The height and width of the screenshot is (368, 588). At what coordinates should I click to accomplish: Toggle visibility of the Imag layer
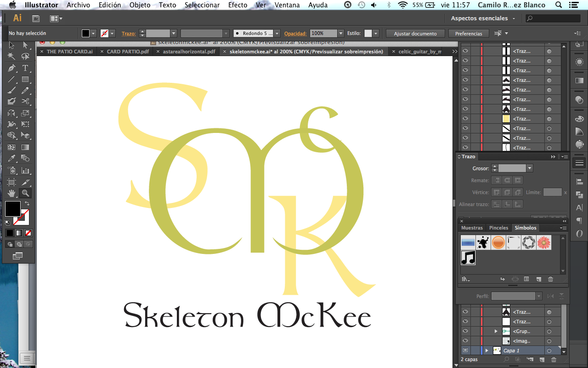coord(465,341)
